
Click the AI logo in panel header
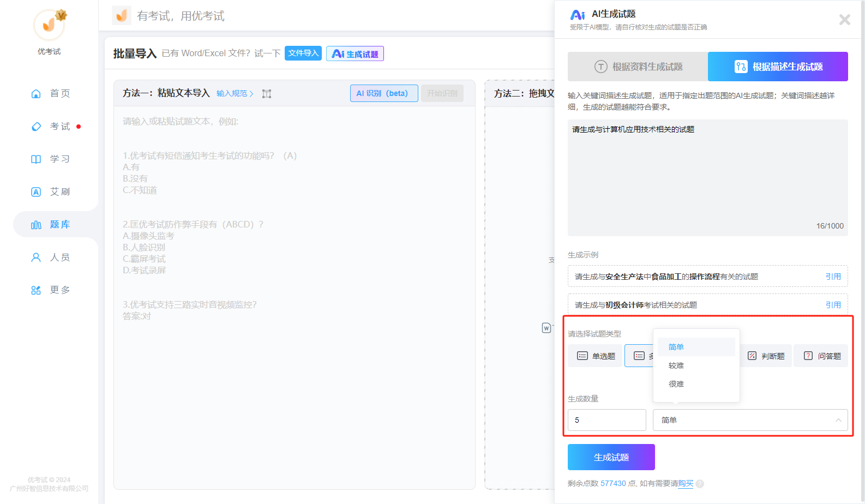click(578, 15)
